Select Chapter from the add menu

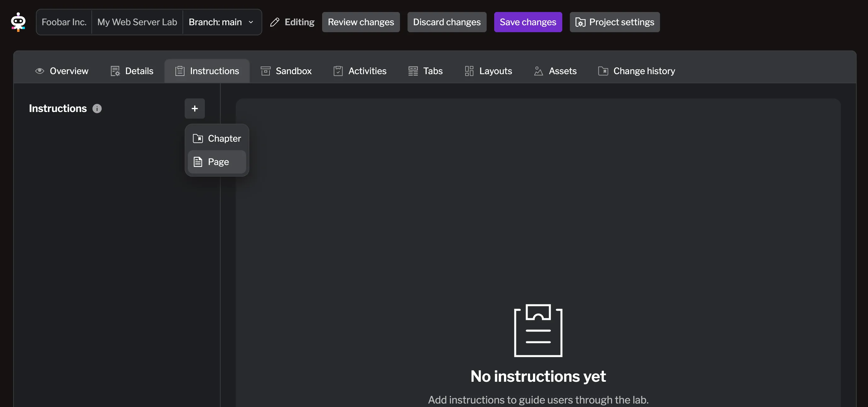pyautogui.click(x=217, y=138)
